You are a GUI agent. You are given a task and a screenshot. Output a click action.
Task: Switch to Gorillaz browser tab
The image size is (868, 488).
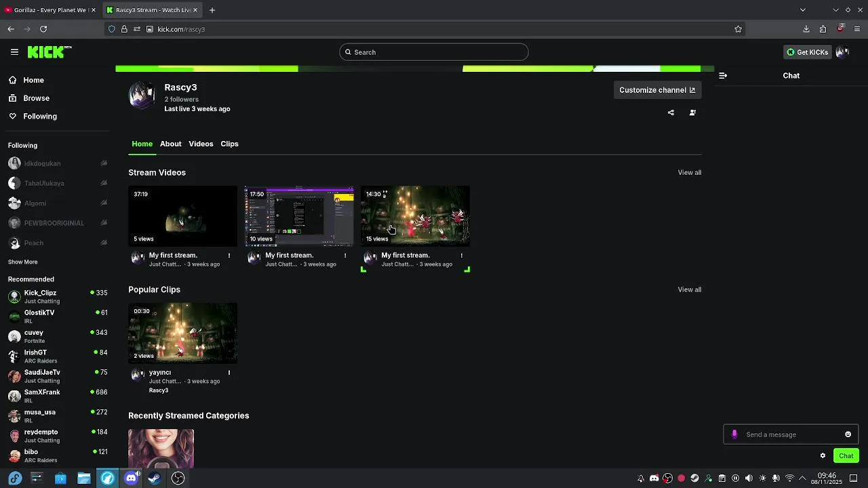[50, 10]
